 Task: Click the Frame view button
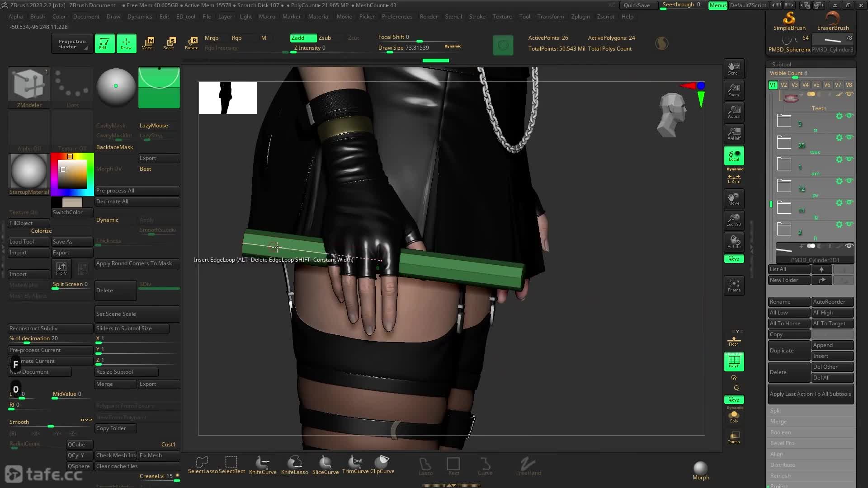734,285
